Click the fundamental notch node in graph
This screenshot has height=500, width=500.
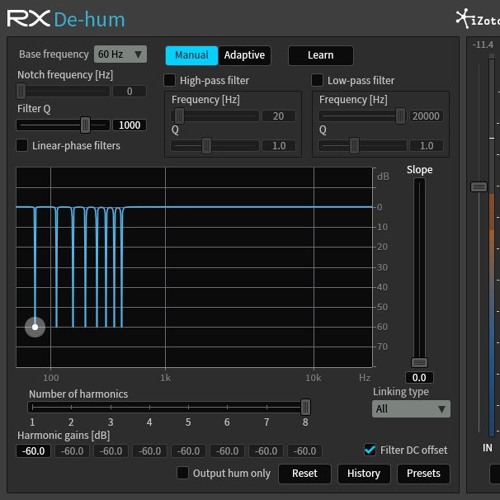[35, 327]
